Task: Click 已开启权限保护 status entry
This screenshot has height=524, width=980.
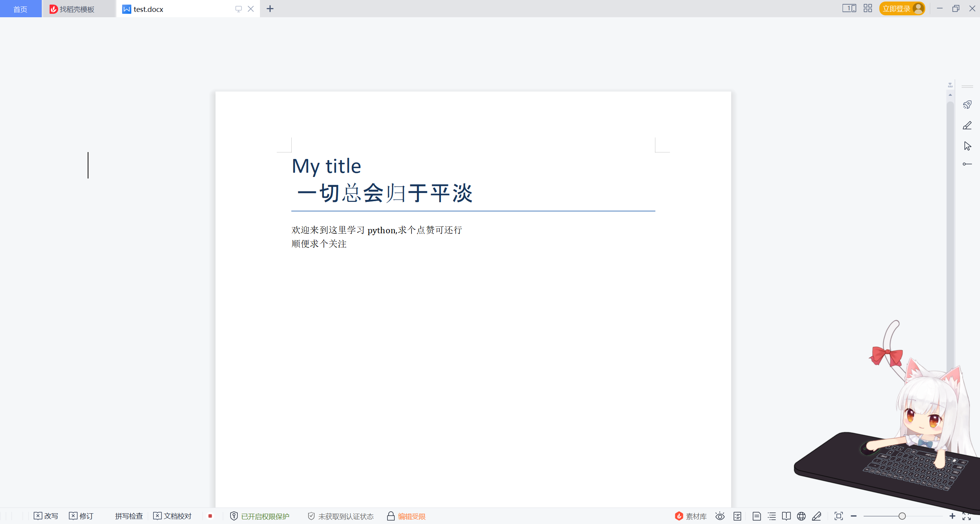Action: coord(260,516)
